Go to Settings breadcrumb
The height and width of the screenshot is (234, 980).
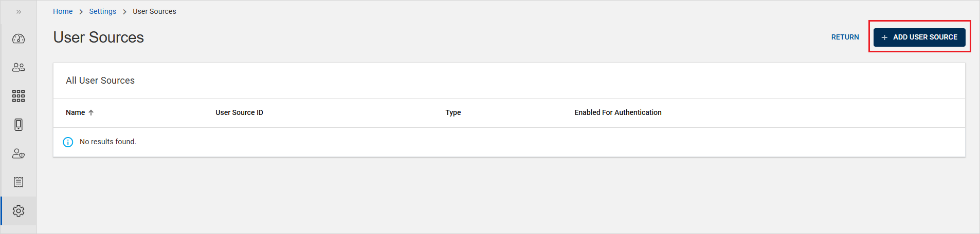[103, 11]
